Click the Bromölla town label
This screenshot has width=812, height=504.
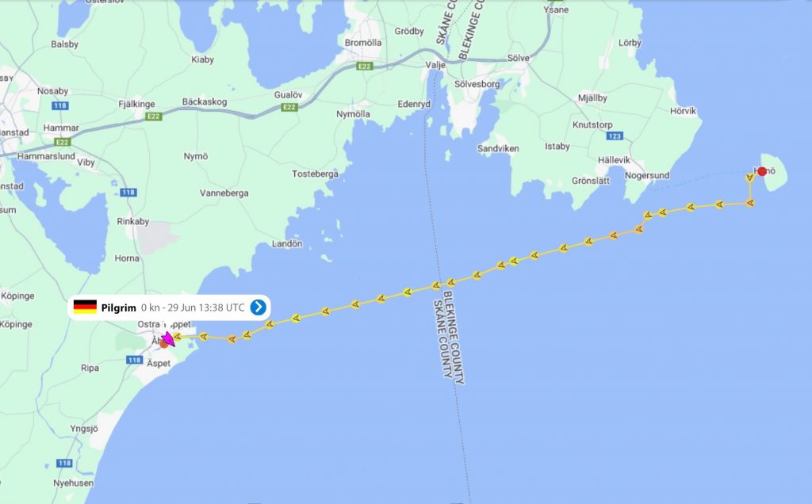click(x=363, y=43)
